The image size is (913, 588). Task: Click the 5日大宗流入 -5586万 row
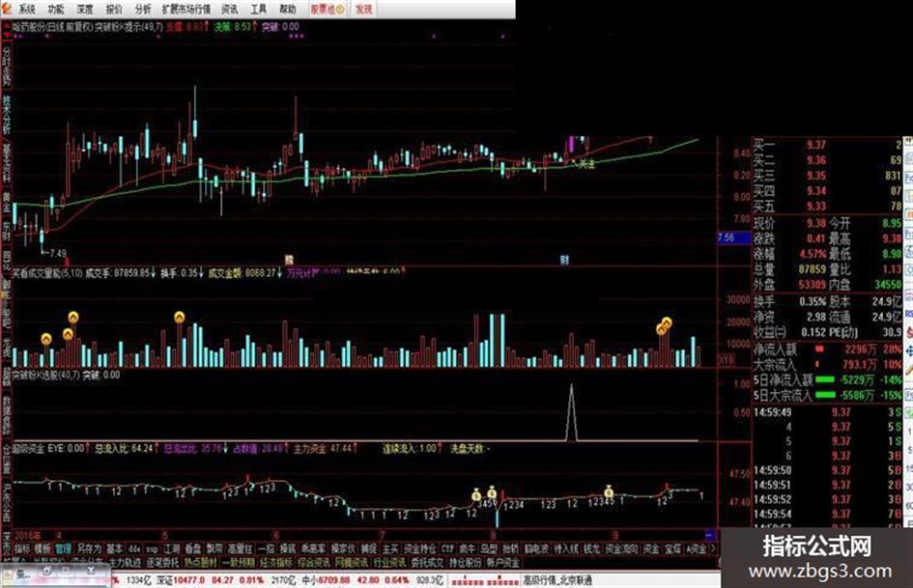(827, 395)
